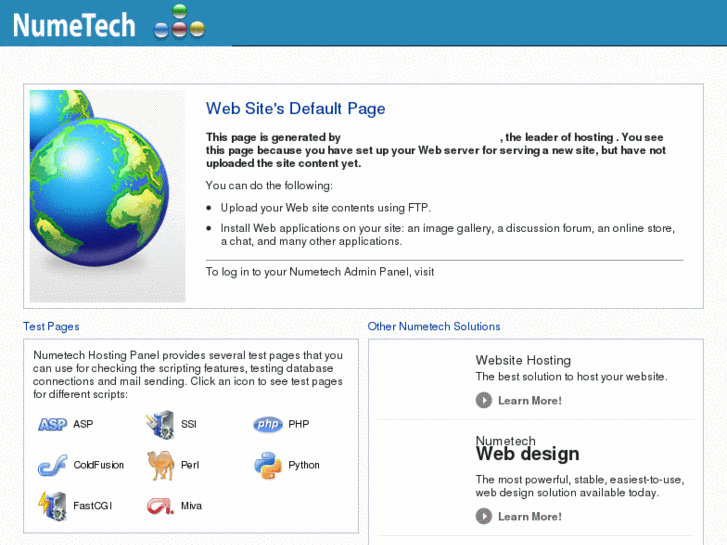Click the globe image thumbnail

point(108,196)
